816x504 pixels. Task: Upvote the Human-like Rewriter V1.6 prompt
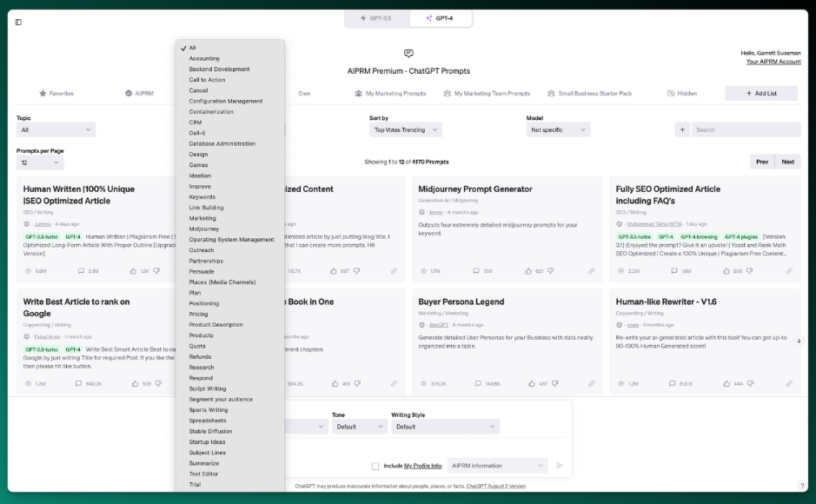726,384
